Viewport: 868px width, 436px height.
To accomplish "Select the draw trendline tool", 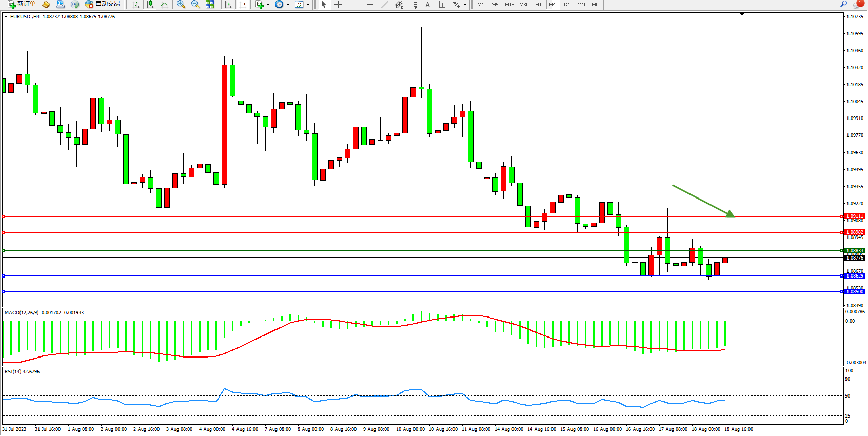I will [385, 4].
